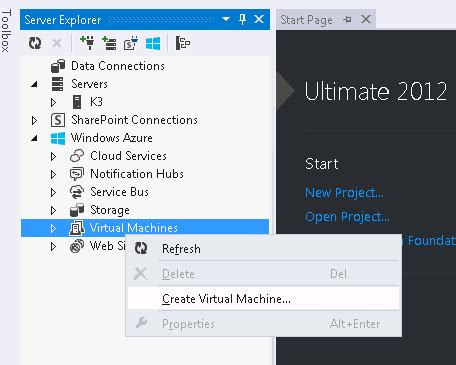This screenshot has height=365, width=456.
Task: Click the Add SharePoint Connection toolbar icon
Action: pos(131,43)
